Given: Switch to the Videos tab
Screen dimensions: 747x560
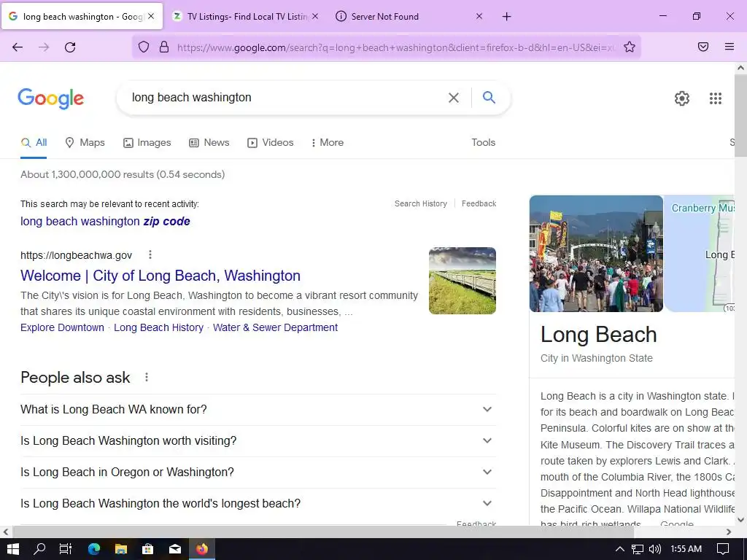Looking at the screenshot, I should pyautogui.click(x=270, y=142).
